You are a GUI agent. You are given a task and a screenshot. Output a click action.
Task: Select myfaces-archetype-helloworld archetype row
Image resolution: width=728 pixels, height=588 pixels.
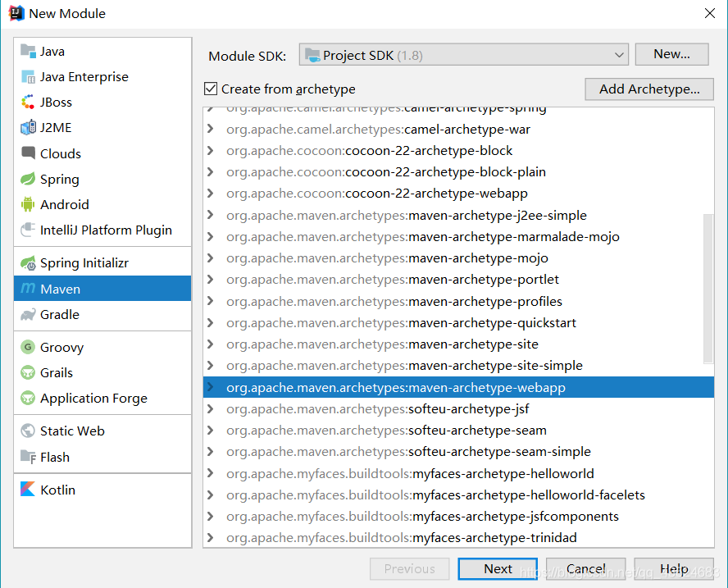point(458,473)
